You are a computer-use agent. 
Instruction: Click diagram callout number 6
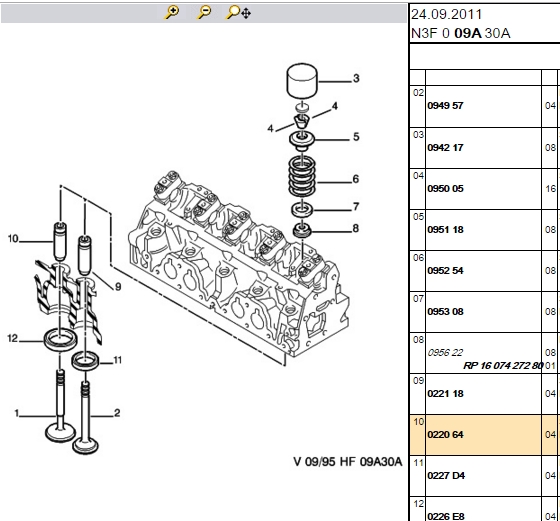(x=356, y=179)
